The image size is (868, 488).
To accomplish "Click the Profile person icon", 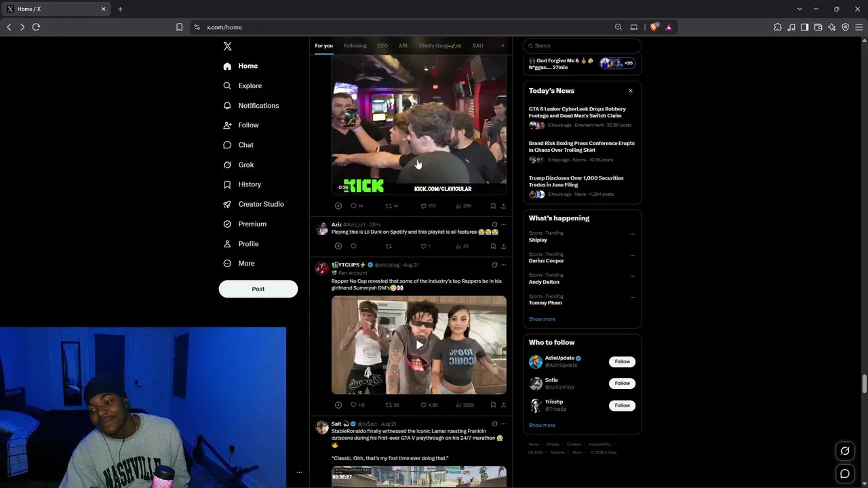I will click(227, 244).
